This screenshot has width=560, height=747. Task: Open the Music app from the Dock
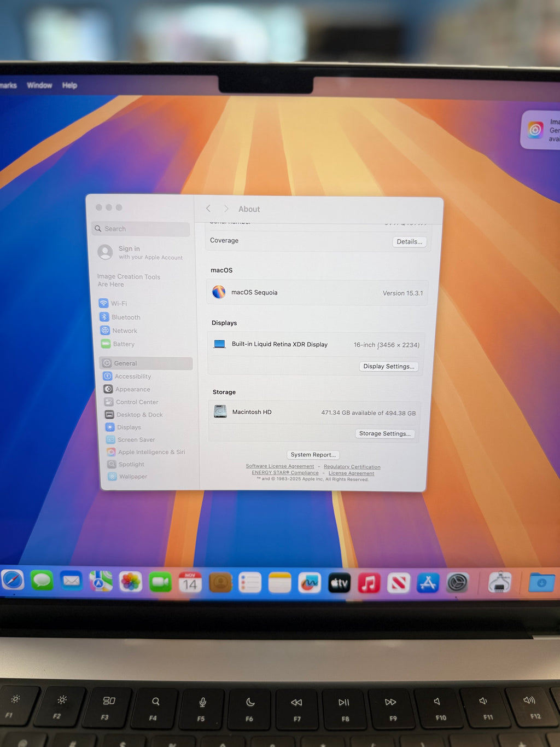tap(369, 583)
